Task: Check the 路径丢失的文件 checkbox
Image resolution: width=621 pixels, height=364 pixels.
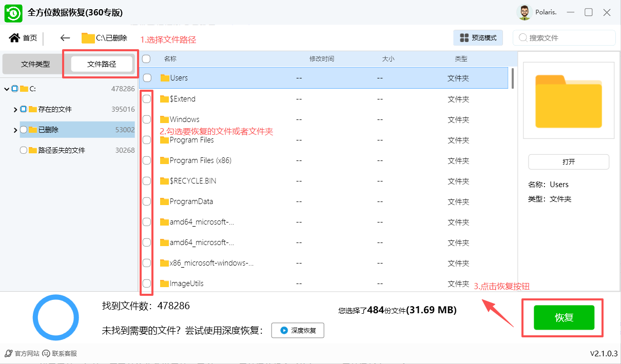Action: (23, 150)
